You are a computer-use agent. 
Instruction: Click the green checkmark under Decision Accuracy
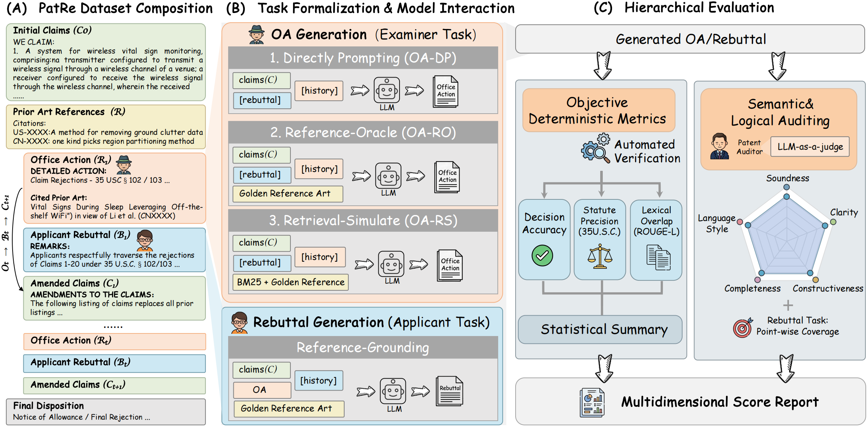[542, 255]
